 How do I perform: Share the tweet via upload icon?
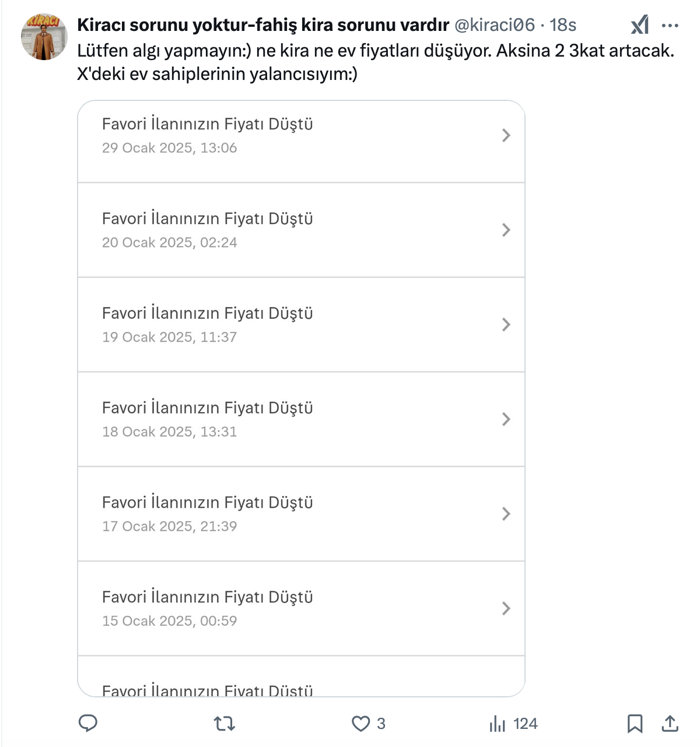point(670,724)
